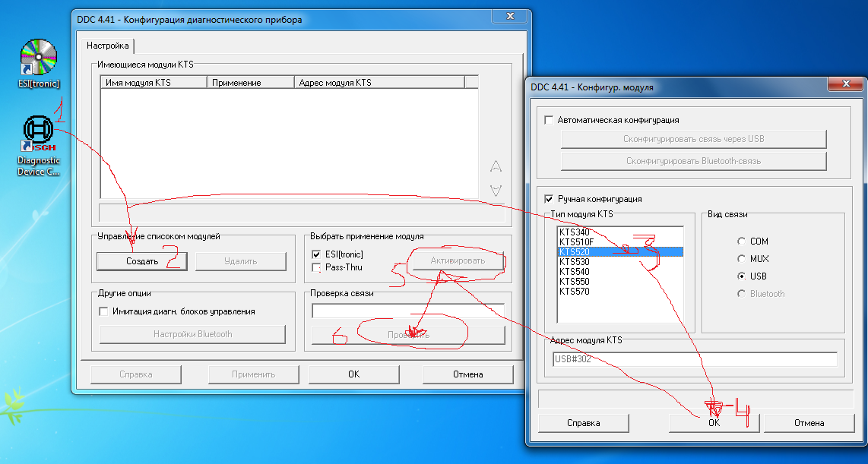The height and width of the screenshot is (464, 868).
Task: Click the Проверить connection test button
Action: tap(408, 335)
